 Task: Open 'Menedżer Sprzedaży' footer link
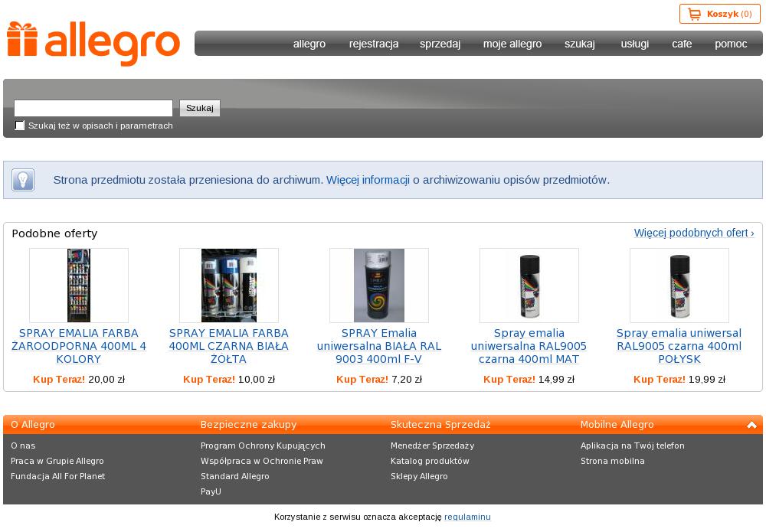[432, 446]
